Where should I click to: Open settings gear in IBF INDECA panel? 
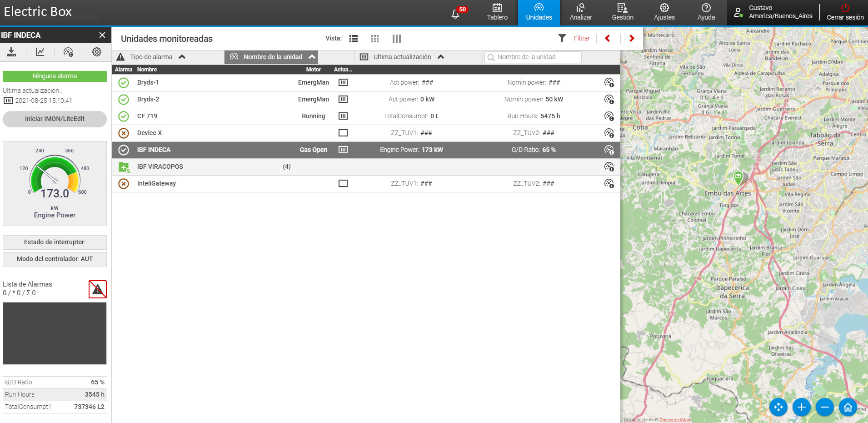97,52
